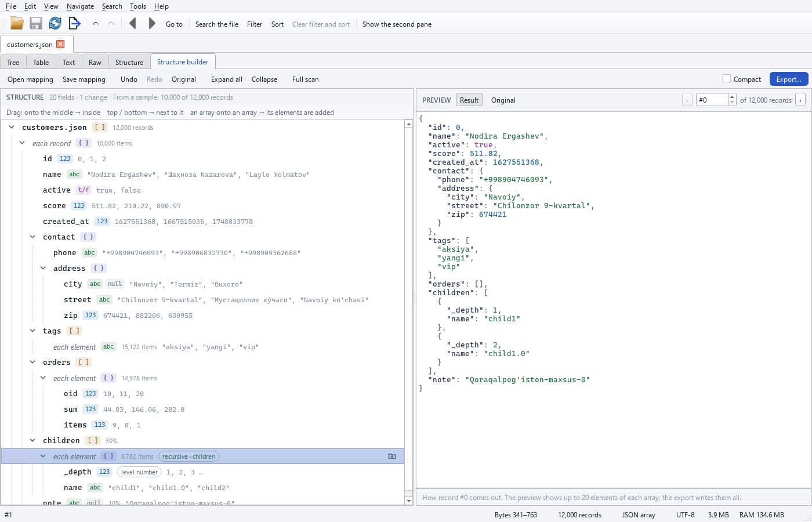
Task: Click Expand all in the builder toolbar
Action: click(x=227, y=79)
